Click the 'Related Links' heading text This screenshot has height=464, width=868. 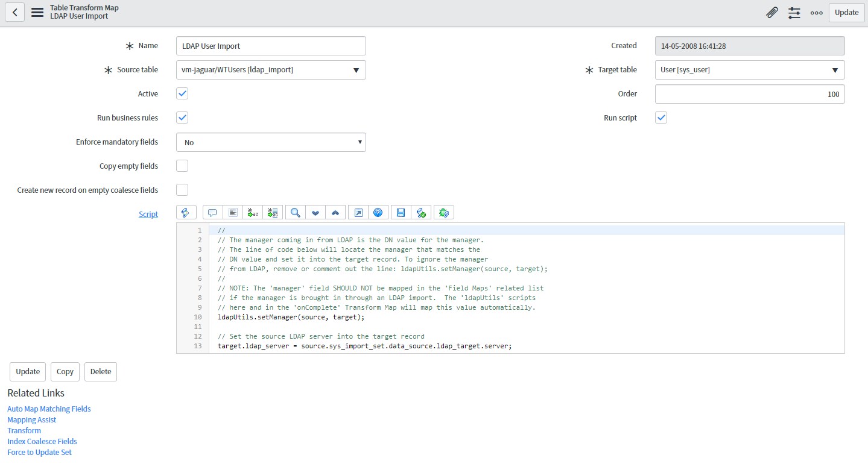point(36,393)
